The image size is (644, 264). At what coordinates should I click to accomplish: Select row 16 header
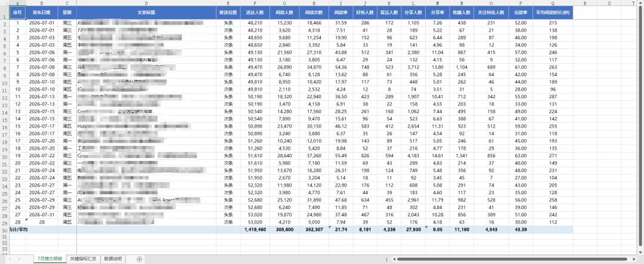tap(5, 126)
